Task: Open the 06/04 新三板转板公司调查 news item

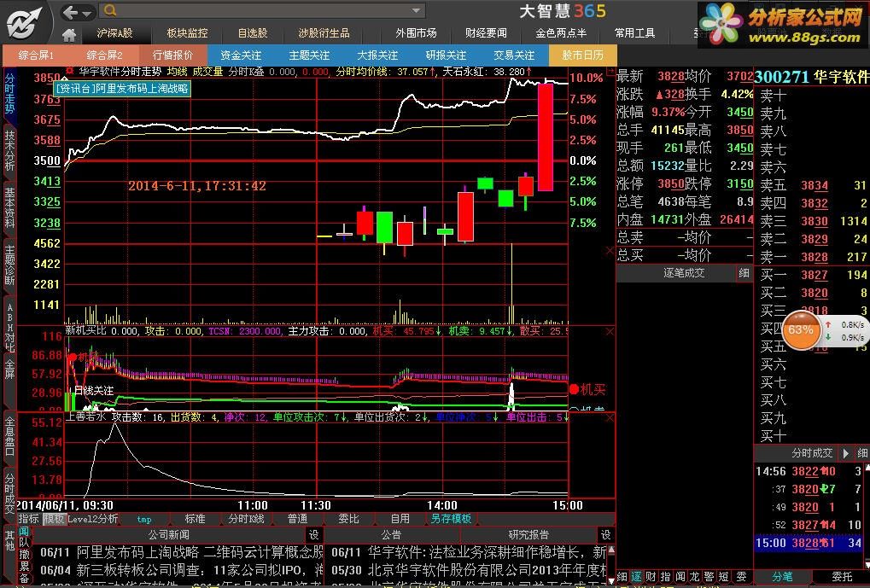Action: coord(182,570)
